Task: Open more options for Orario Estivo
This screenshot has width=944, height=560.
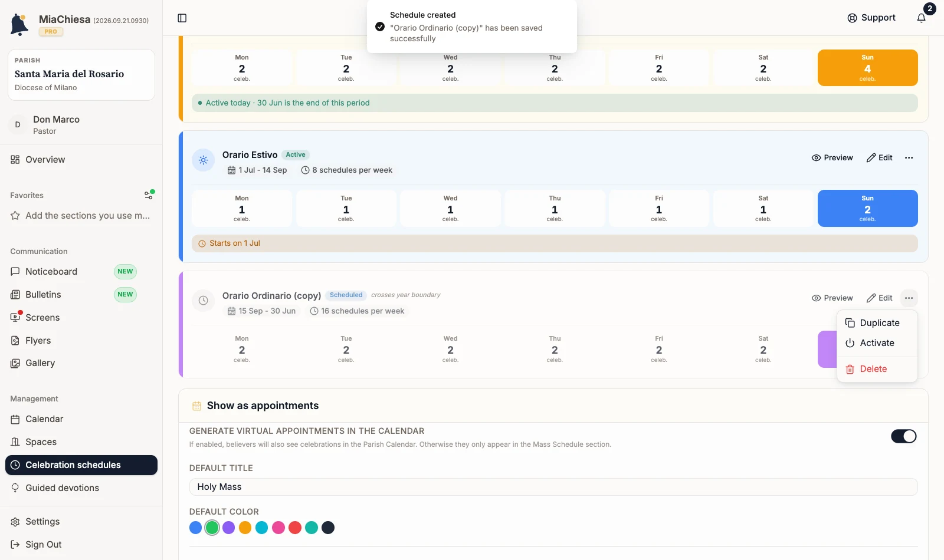Action: (x=909, y=157)
